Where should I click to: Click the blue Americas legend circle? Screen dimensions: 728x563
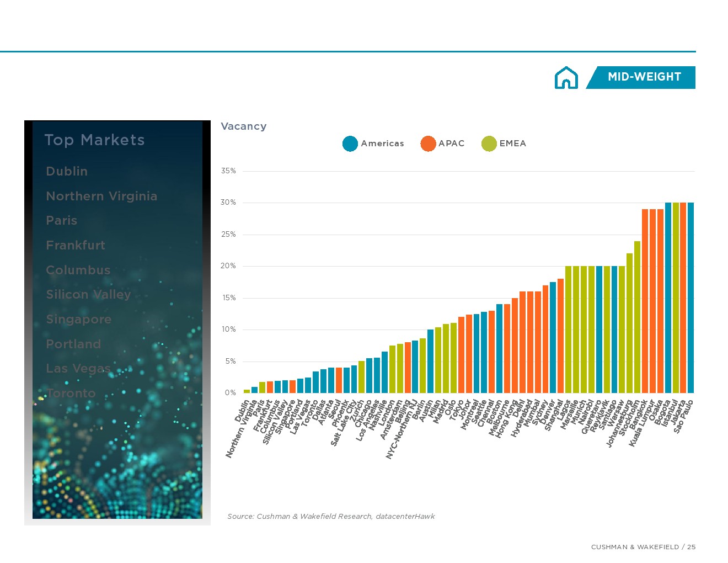coord(350,144)
